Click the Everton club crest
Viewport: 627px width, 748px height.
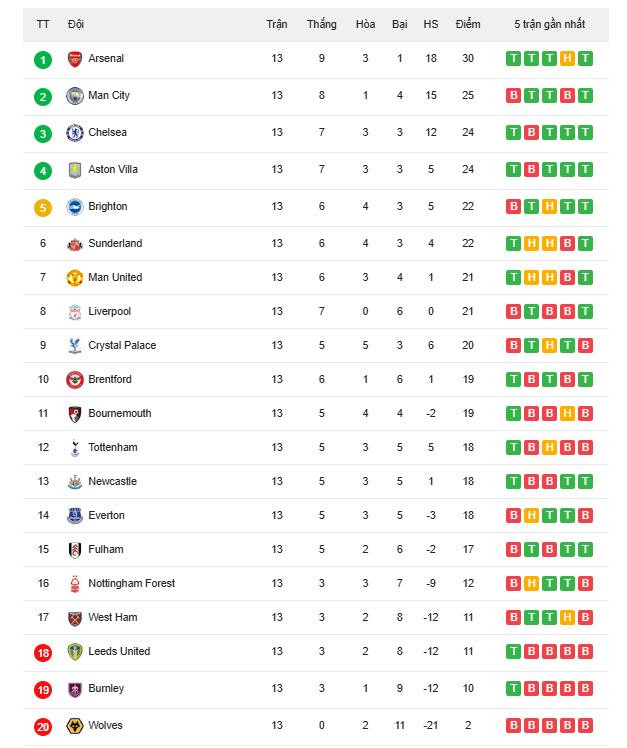tap(74, 516)
